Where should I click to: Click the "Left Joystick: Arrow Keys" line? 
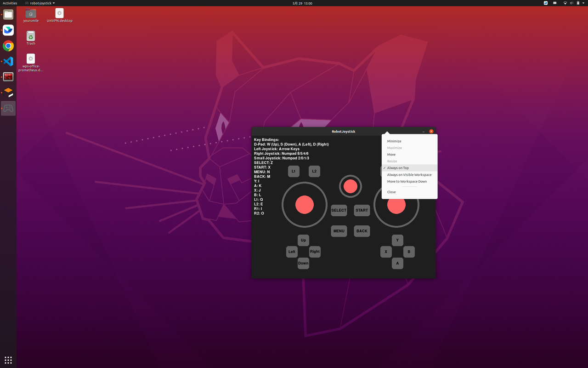[x=277, y=149]
